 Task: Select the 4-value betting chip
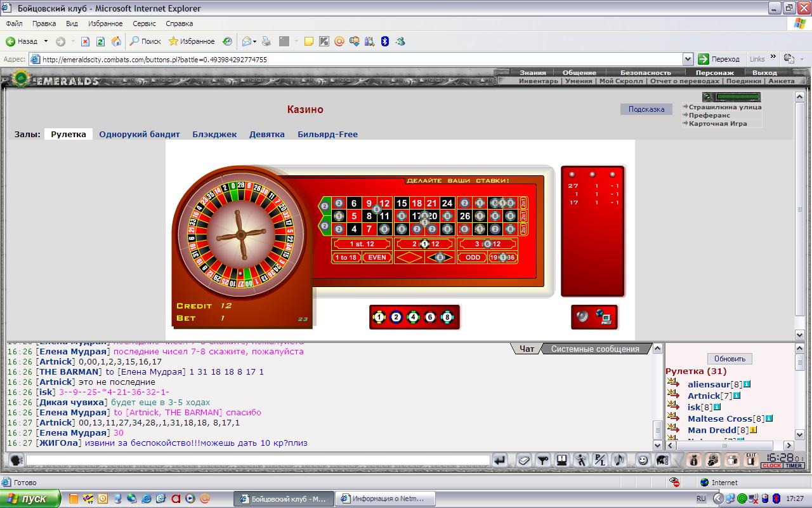coord(414,317)
